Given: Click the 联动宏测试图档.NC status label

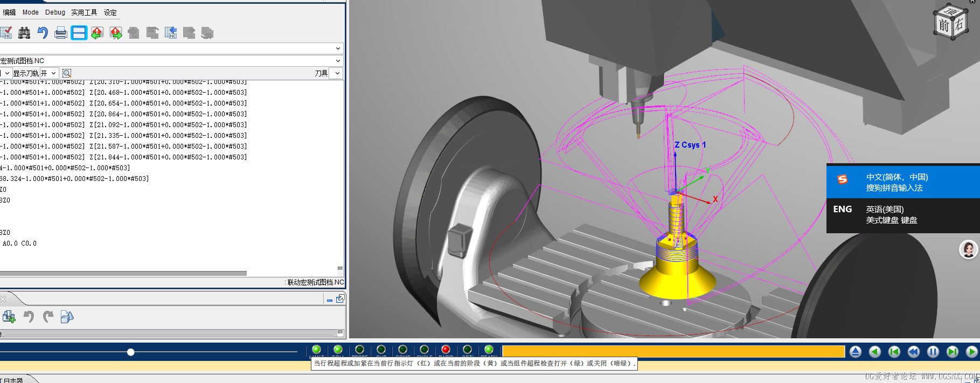Looking at the screenshot, I should click(316, 282).
